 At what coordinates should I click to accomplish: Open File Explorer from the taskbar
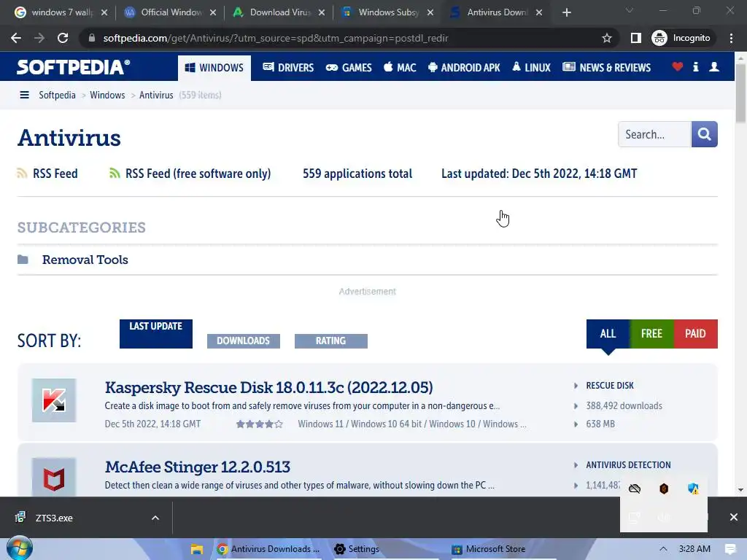coord(197,550)
